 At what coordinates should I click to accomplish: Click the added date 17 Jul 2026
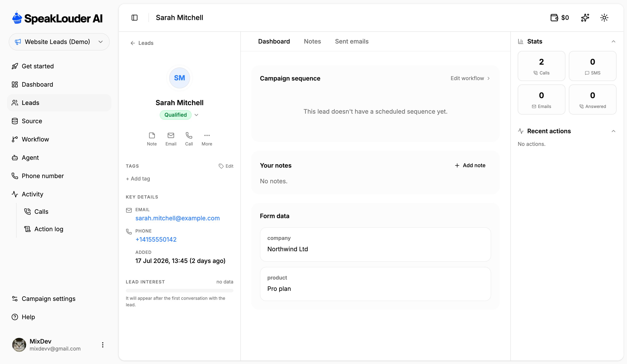[x=180, y=261]
